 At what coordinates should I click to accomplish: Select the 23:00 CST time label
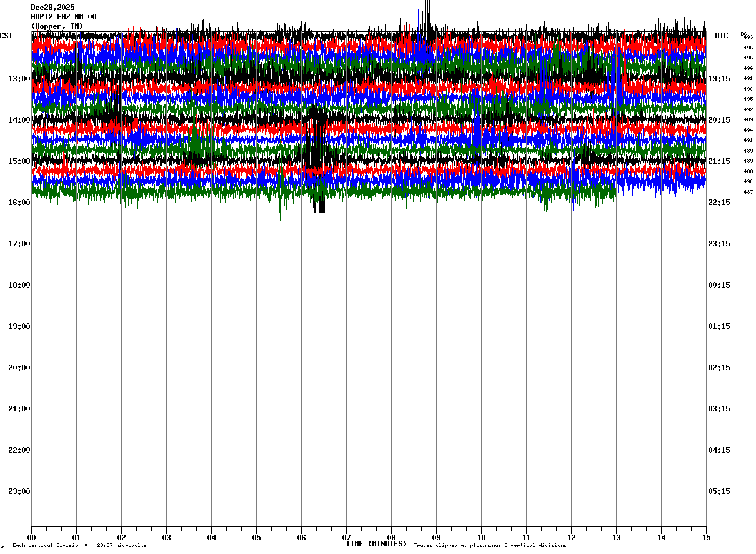click(x=19, y=491)
